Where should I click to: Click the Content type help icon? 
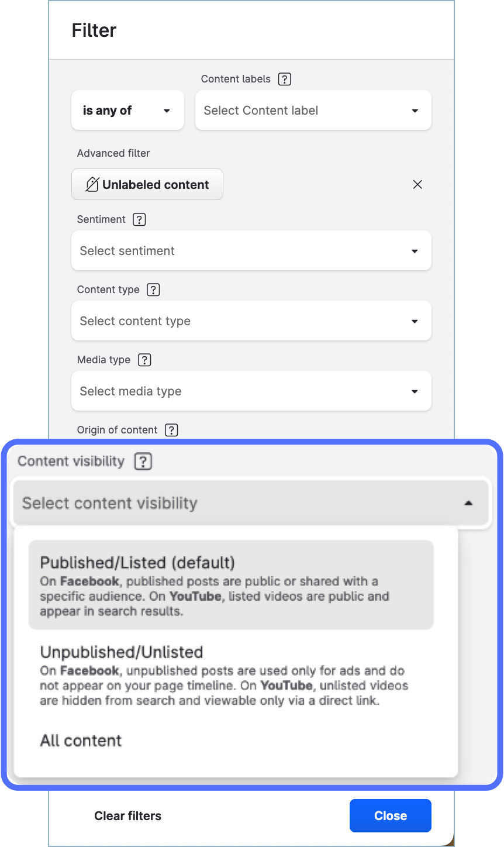(153, 290)
